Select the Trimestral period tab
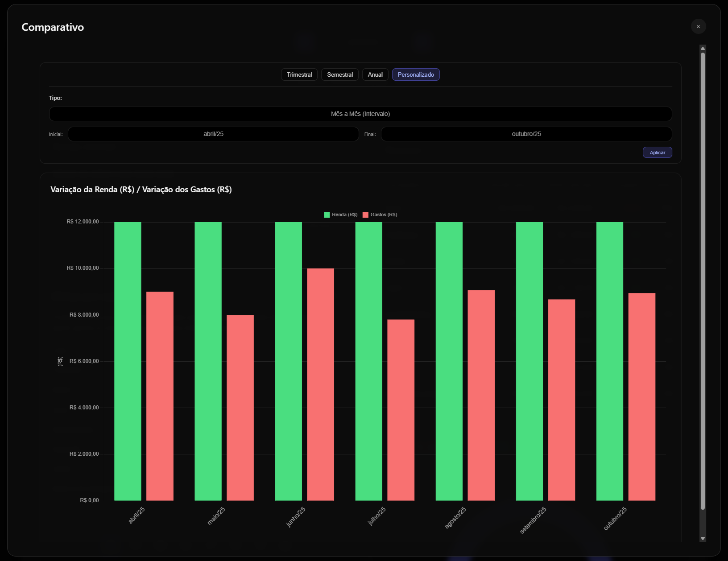The image size is (728, 561). 299,74
